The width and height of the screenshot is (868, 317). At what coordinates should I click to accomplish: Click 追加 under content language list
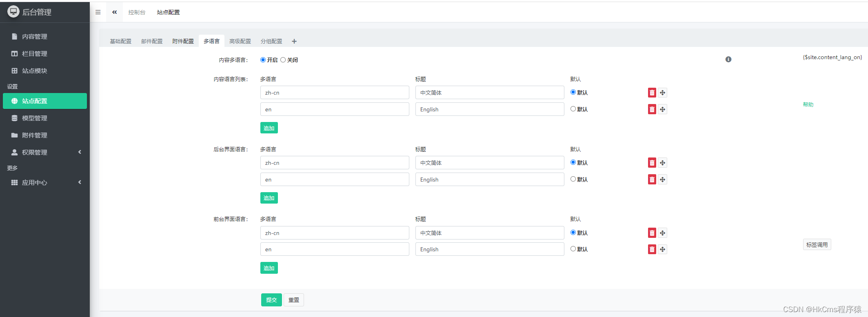pyautogui.click(x=269, y=128)
